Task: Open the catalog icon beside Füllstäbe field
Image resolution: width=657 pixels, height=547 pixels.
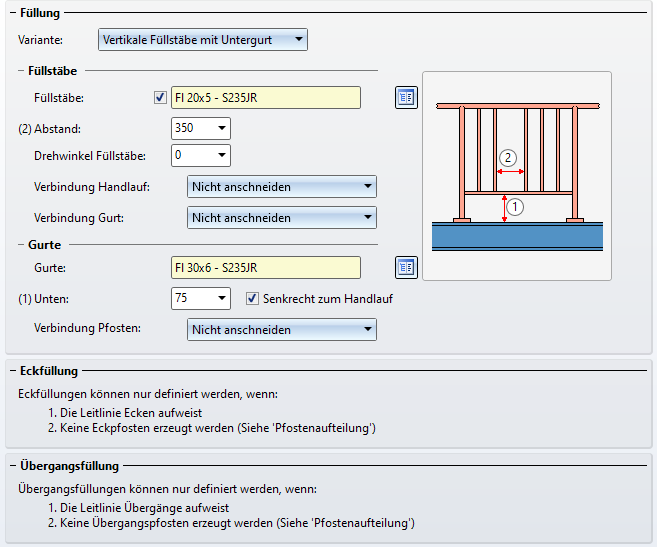Action: point(405,97)
